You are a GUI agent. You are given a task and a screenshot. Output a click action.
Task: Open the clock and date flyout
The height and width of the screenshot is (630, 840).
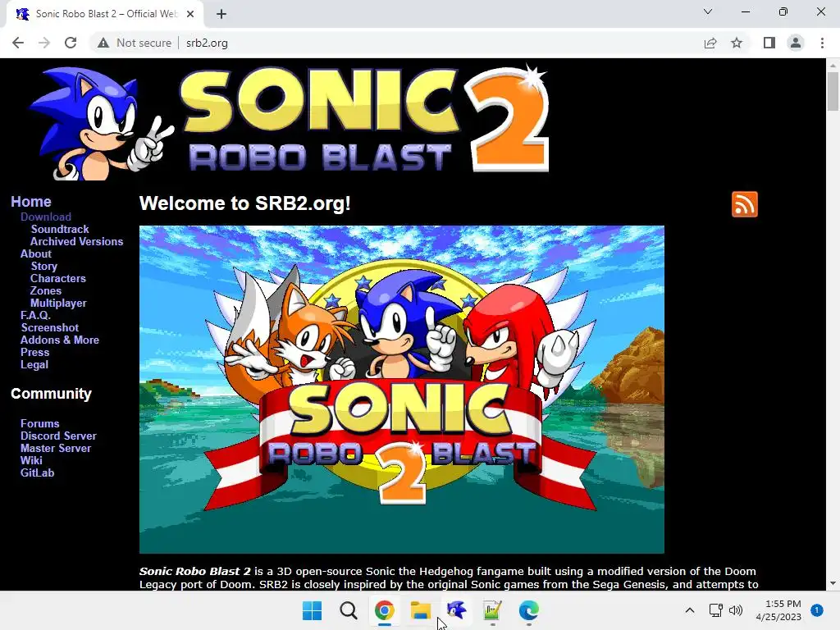[778, 610]
